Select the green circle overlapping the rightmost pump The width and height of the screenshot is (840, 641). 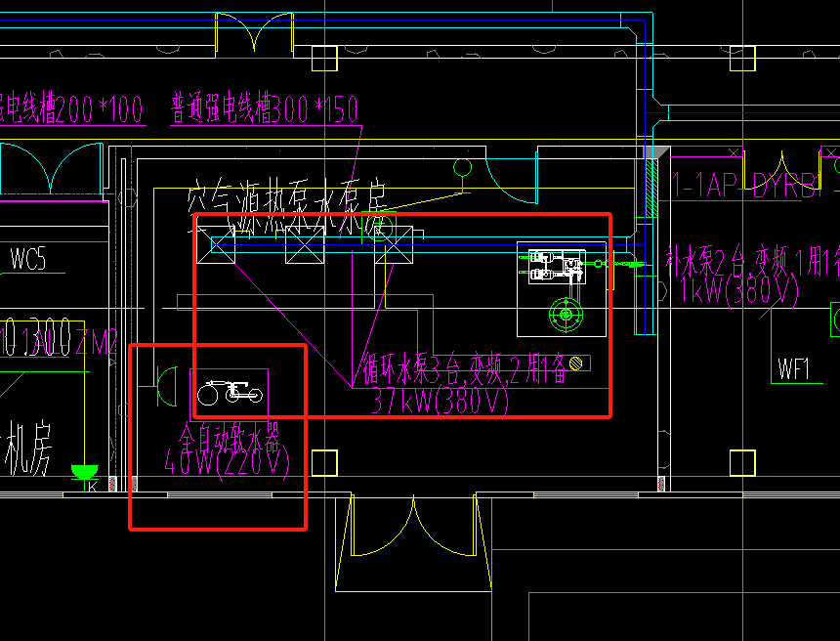[379, 228]
